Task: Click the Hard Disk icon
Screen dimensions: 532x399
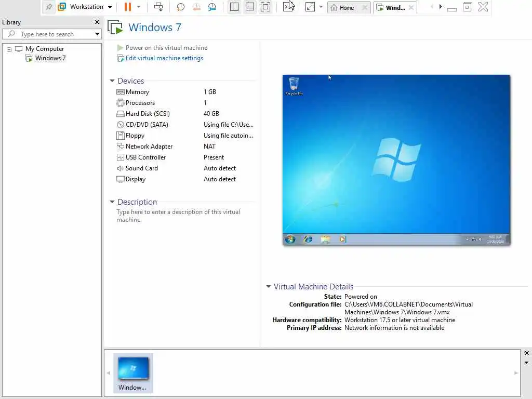Action: (121, 114)
